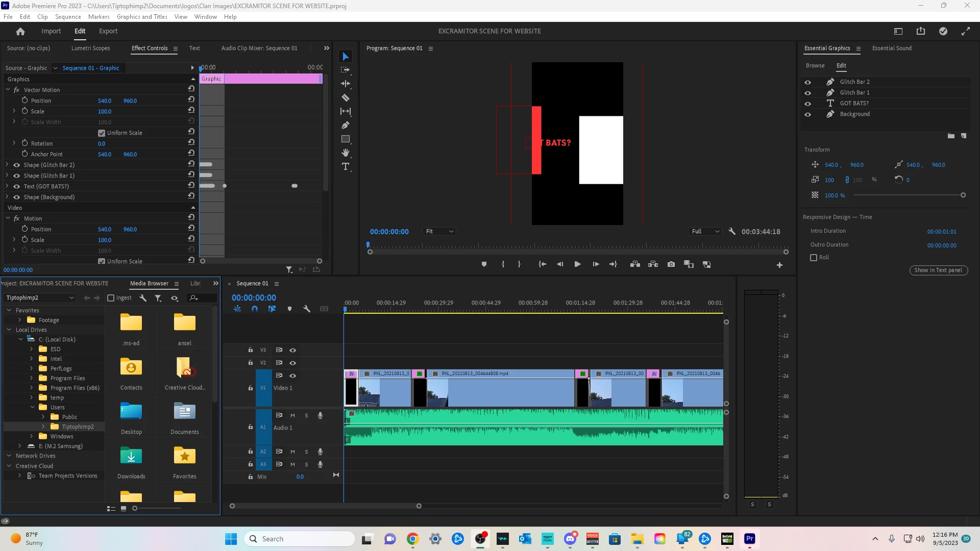Toggle timeline Snap magnet icon
This screenshot has width=980, height=551.
click(255, 309)
